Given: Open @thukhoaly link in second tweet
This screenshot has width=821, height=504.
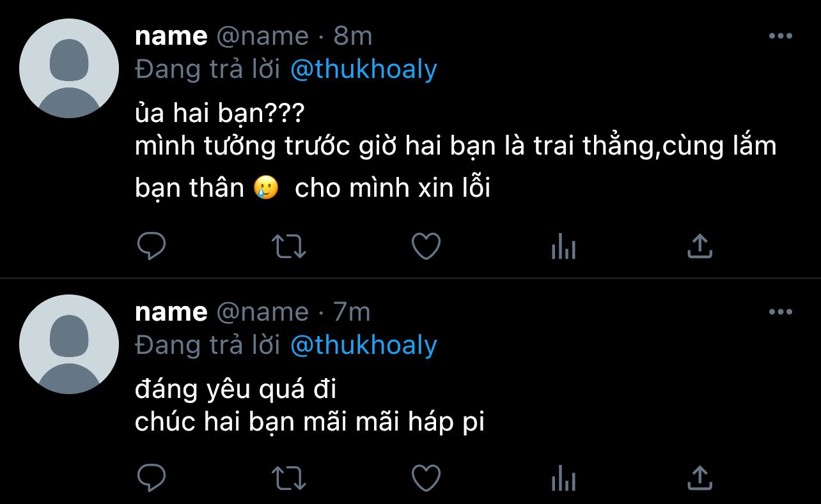Looking at the screenshot, I should [363, 346].
